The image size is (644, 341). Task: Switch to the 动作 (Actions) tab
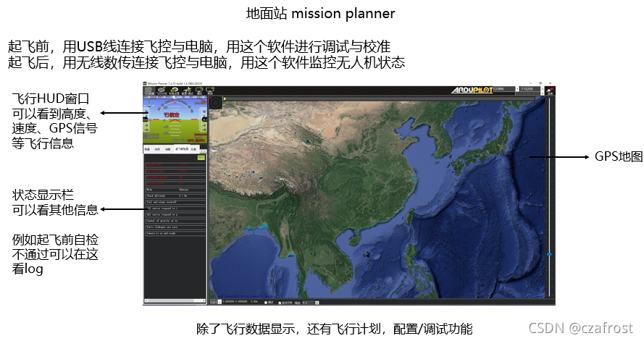coord(157,149)
